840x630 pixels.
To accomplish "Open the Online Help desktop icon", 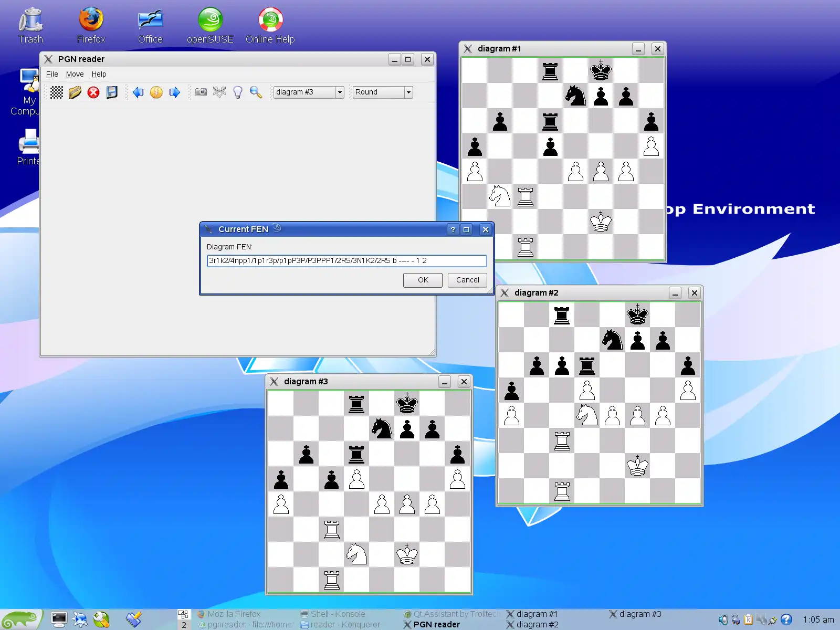I will pyautogui.click(x=270, y=25).
